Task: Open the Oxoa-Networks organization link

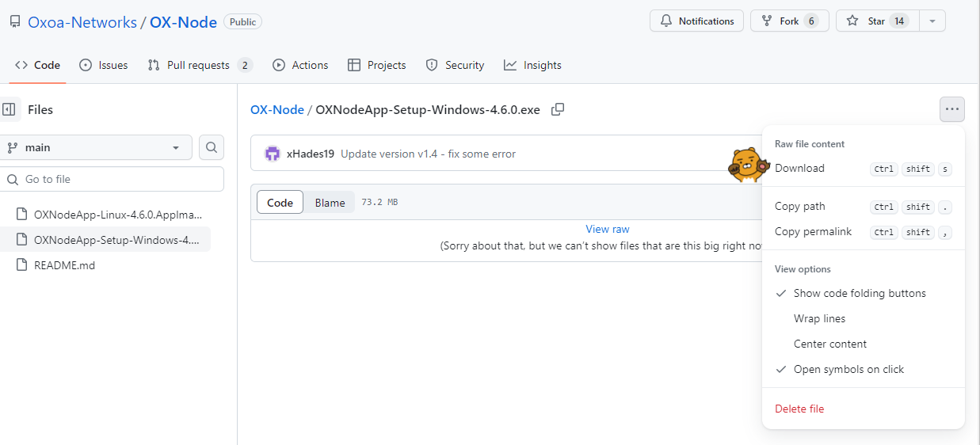Action: click(82, 22)
